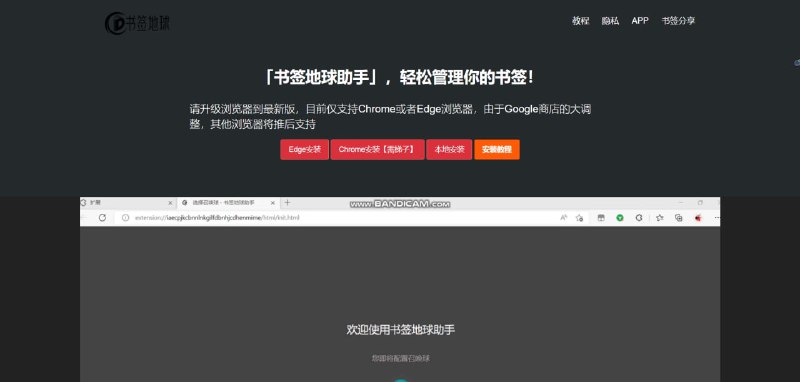Click the add-favorite star icon in embedded address bar
The width and height of the screenshot is (800, 382).
point(579,218)
